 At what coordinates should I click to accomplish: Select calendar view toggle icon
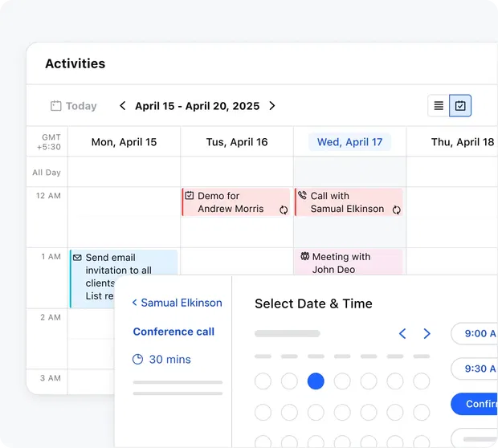460,106
